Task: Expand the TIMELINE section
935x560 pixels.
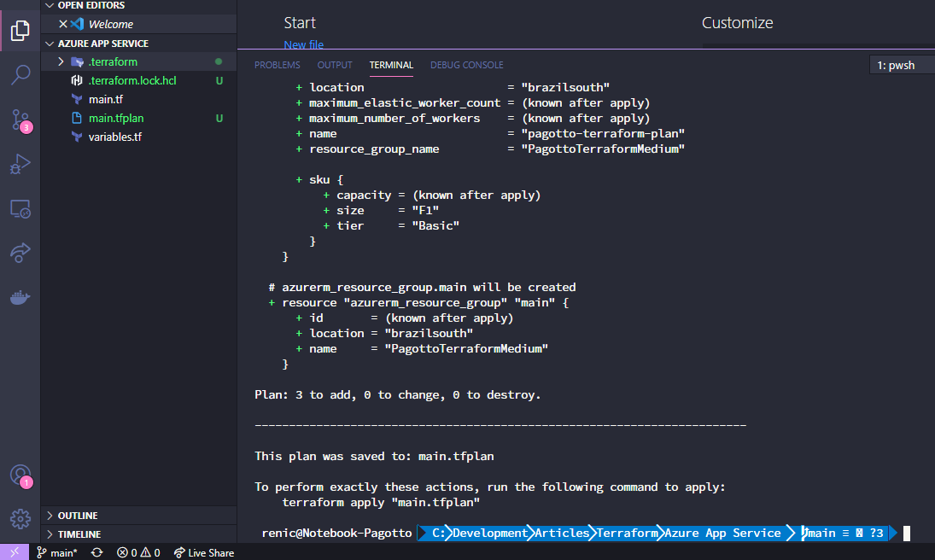Action: point(50,534)
